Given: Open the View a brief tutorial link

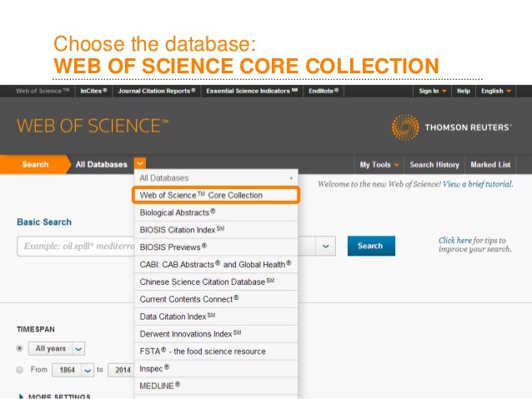Looking at the screenshot, I should click(x=478, y=183).
